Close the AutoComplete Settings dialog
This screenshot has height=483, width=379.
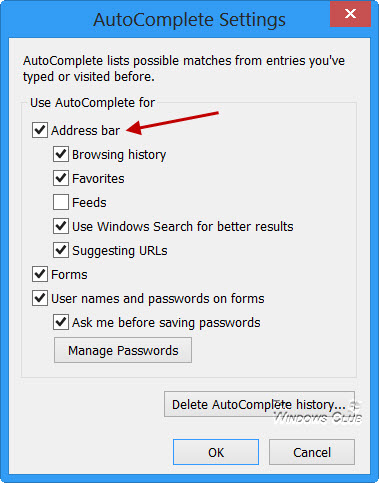click(x=350, y=14)
